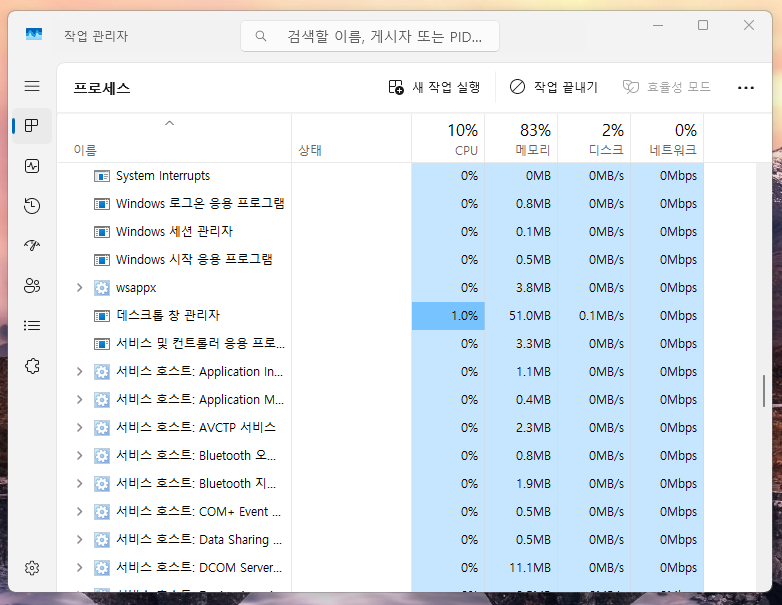Image resolution: width=782 pixels, height=605 pixels.
Task: Click the System Interrupts process icon
Action: click(x=102, y=176)
